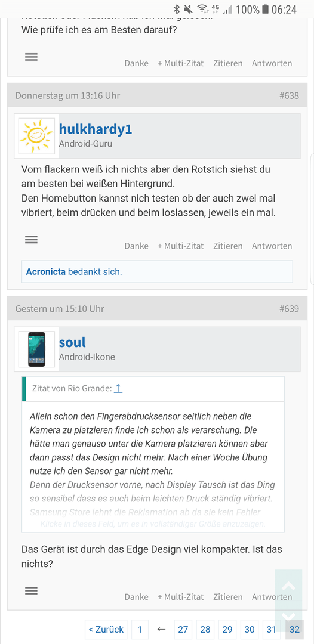
Task: Jump to page 1
Action: coord(140,629)
